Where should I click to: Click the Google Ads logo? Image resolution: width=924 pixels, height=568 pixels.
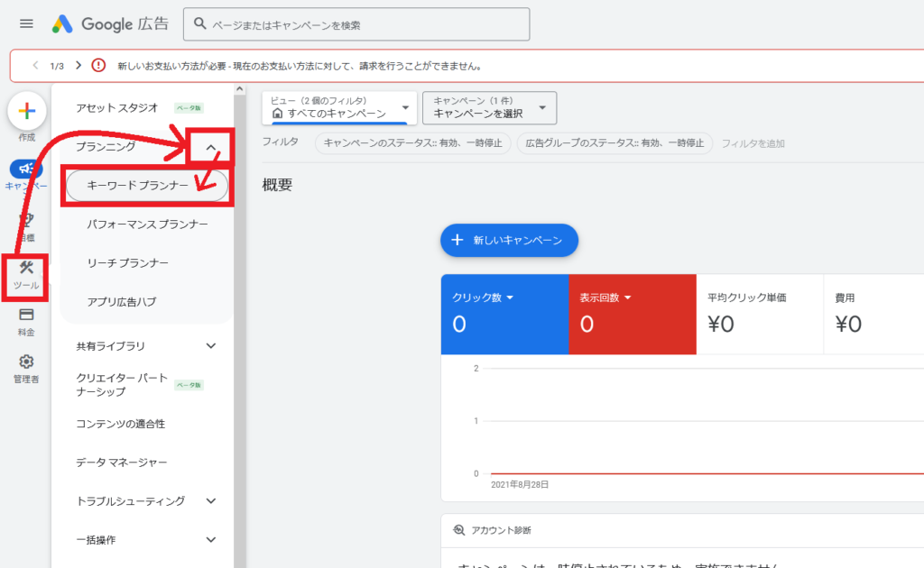[109, 24]
